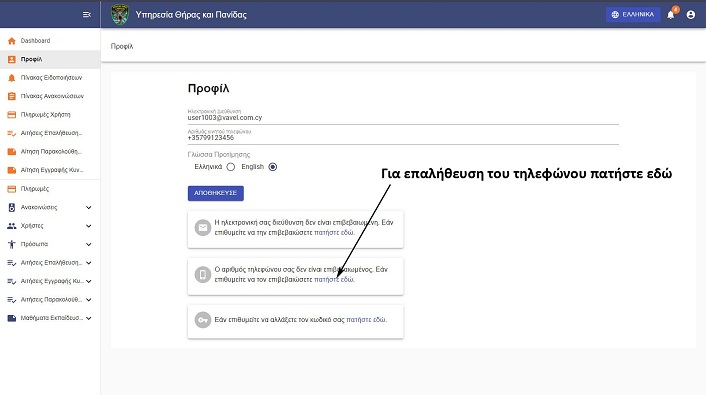
Task: Click the service logo emblem
Action: pyautogui.click(x=120, y=14)
